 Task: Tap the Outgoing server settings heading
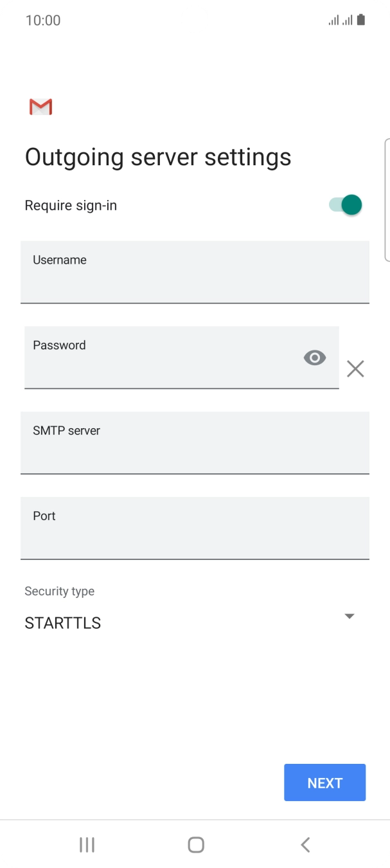[x=158, y=157]
